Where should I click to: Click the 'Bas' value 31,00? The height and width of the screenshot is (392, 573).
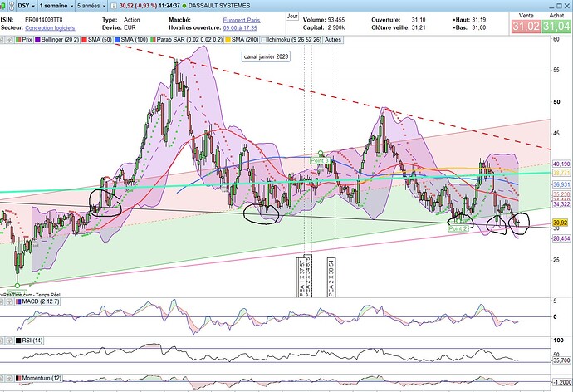click(x=478, y=27)
